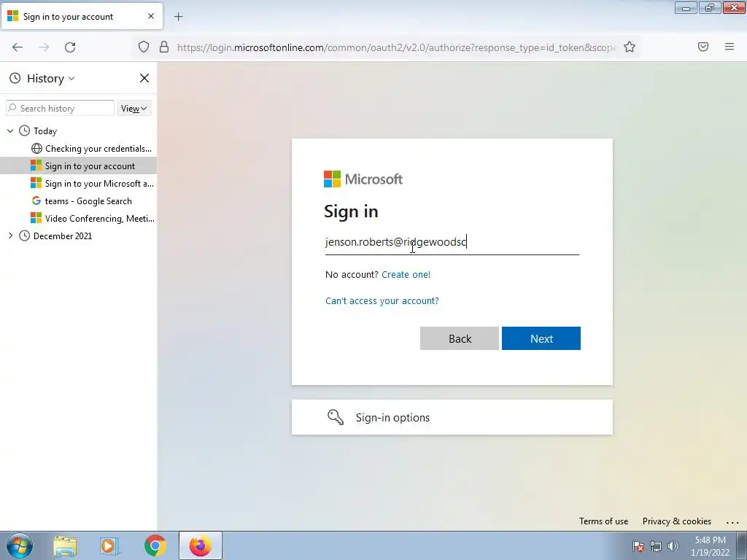
Task: Click the volume speaker tray icon
Action: [x=673, y=546]
